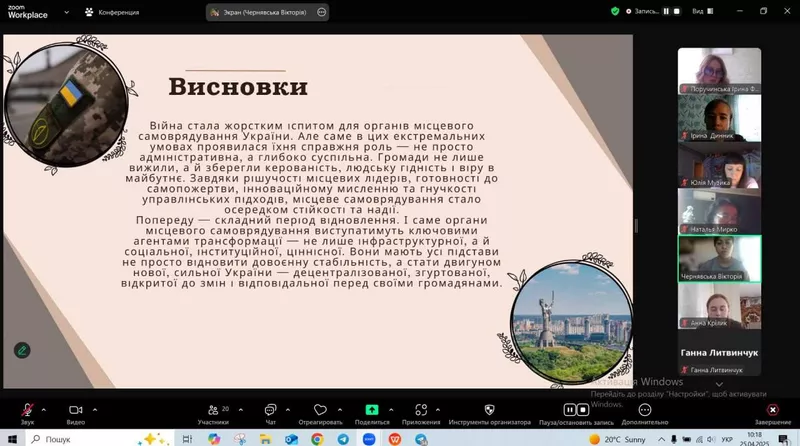Open video options arrow next to Видео

click(95, 410)
